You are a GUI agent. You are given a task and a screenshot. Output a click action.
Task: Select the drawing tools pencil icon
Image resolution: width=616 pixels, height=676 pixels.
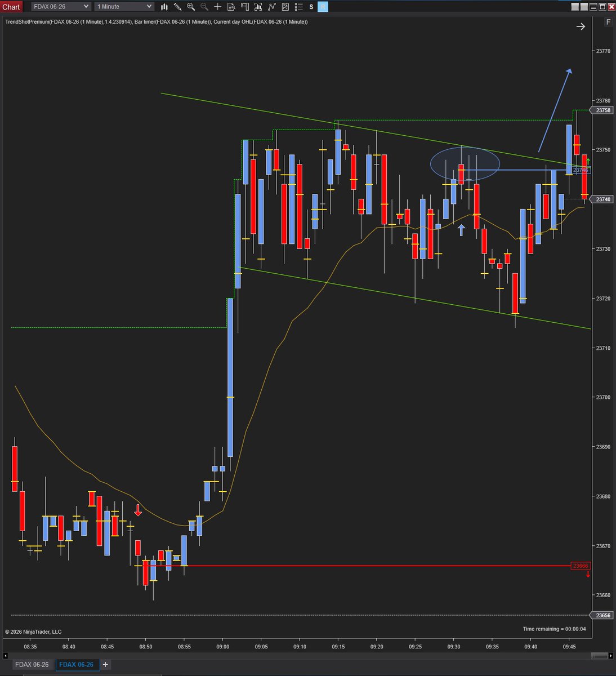[x=178, y=7]
